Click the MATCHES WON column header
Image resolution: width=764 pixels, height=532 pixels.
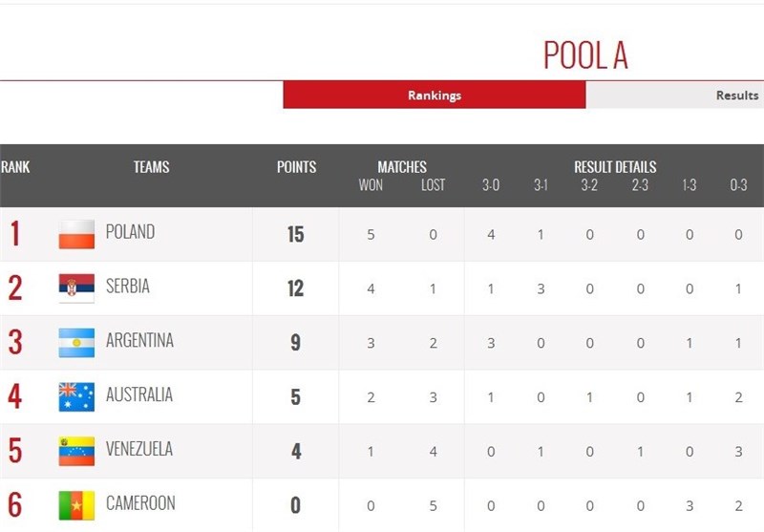(x=371, y=185)
